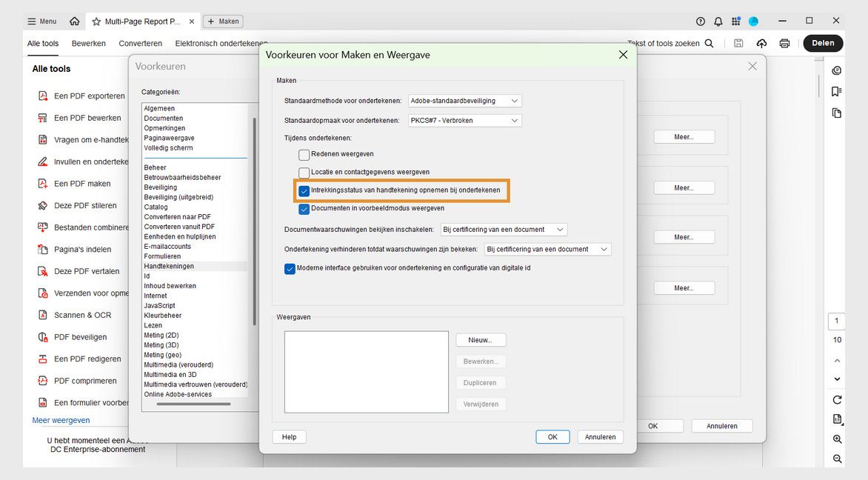The image size is (868, 480).
Task: Select Algemeen in Categorieën list
Action: click(x=159, y=108)
